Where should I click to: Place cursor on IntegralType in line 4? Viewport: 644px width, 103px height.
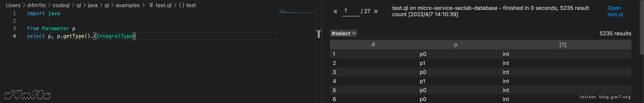coord(115,36)
